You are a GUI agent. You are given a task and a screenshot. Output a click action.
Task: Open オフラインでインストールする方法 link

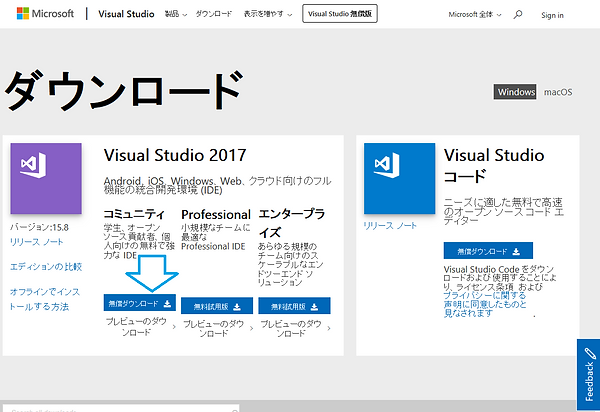click(x=45, y=299)
